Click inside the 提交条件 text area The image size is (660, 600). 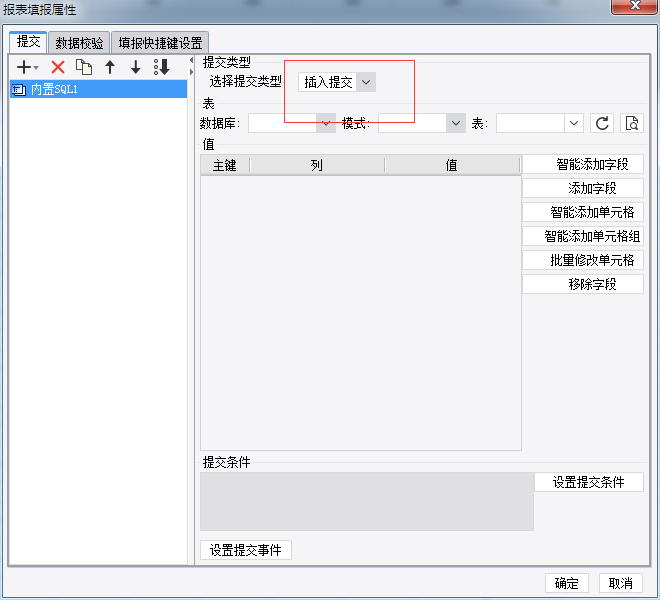(x=367, y=501)
